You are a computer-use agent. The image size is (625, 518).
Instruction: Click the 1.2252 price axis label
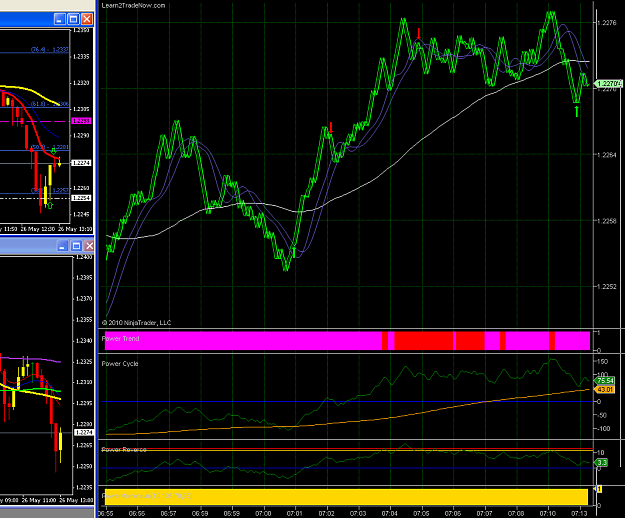(x=607, y=286)
